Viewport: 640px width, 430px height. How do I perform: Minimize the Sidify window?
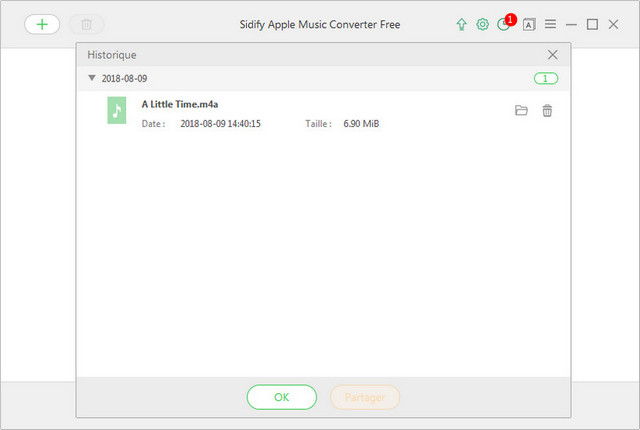[571, 24]
